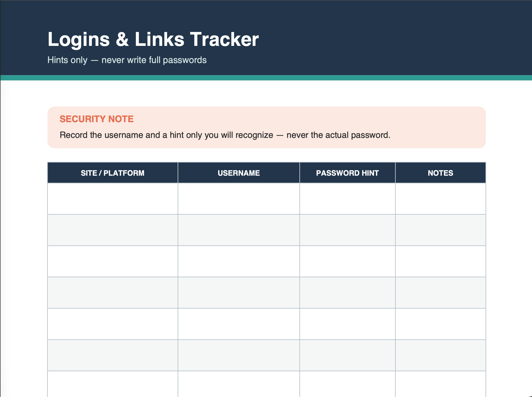Image resolution: width=532 pixels, height=397 pixels.
Task: Click the Logins & Links Tracker title
Action: pyautogui.click(x=153, y=40)
